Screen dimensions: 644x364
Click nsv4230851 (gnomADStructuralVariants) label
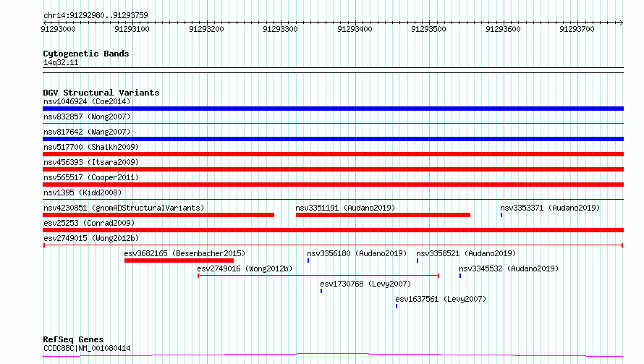(x=124, y=208)
